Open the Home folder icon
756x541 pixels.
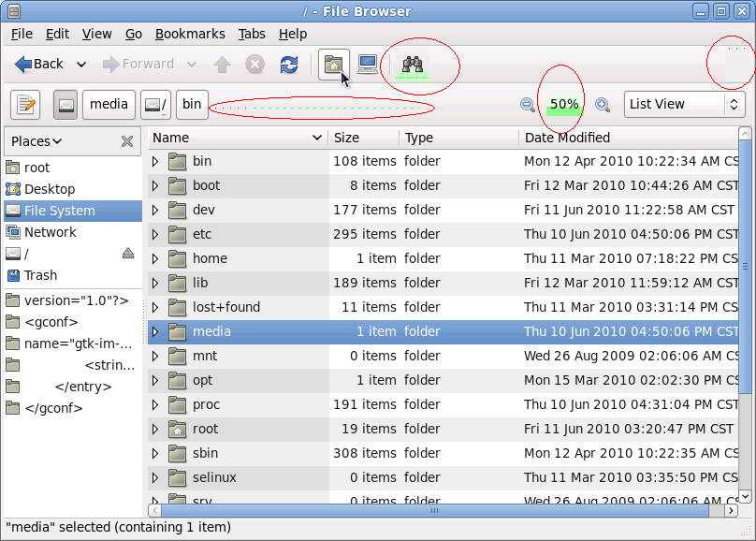pos(333,65)
